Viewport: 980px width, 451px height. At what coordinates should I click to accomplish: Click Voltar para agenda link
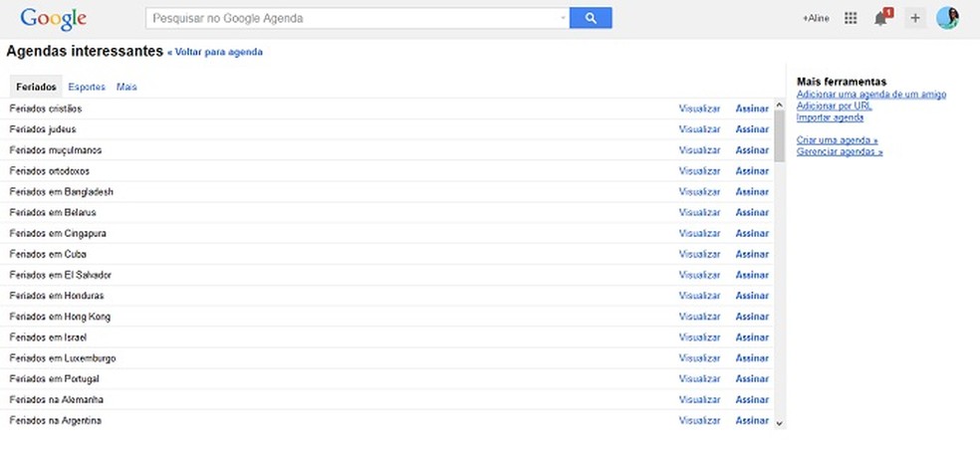pos(217,52)
